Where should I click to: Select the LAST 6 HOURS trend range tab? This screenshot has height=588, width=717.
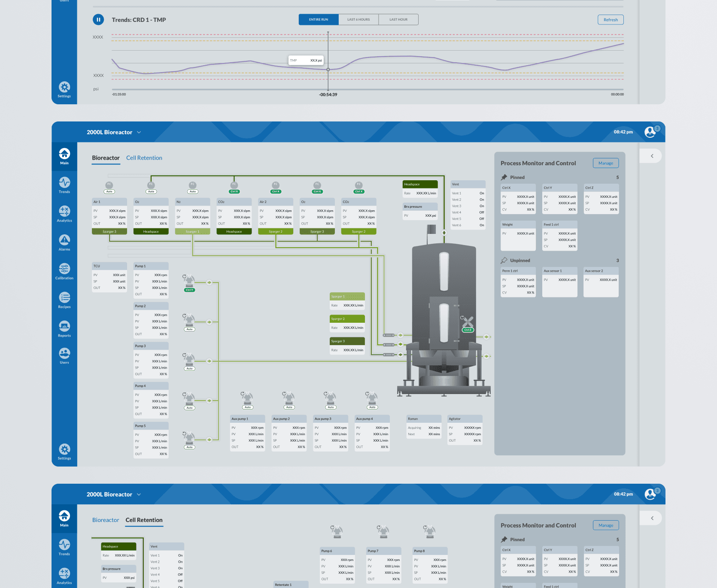[x=358, y=20]
